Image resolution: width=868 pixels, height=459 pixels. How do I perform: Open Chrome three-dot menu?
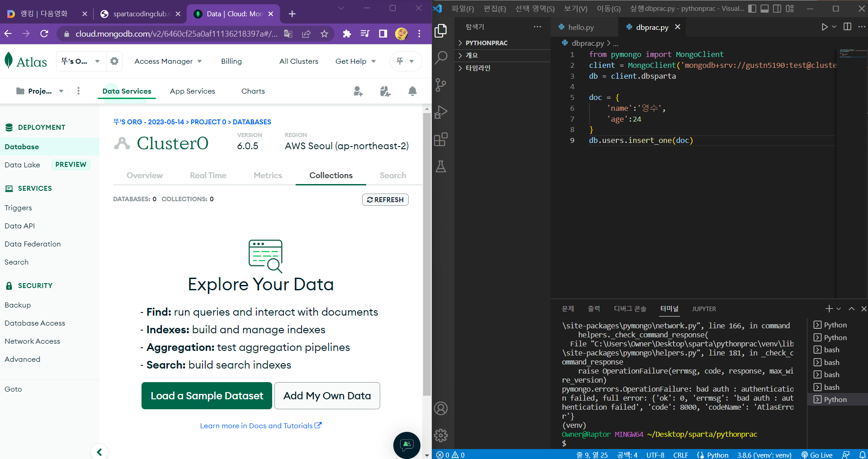click(x=420, y=33)
